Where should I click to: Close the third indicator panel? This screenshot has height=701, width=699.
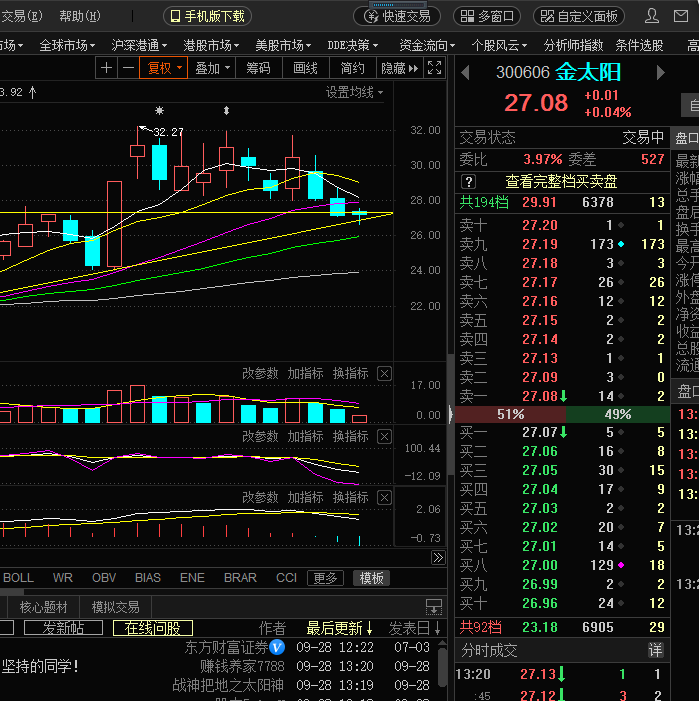point(384,498)
